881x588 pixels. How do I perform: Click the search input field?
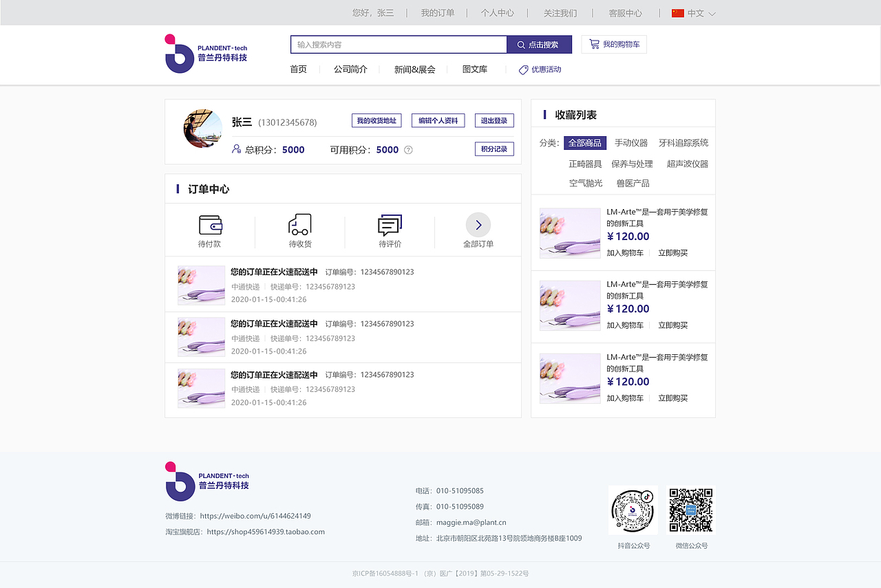[398, 43]
